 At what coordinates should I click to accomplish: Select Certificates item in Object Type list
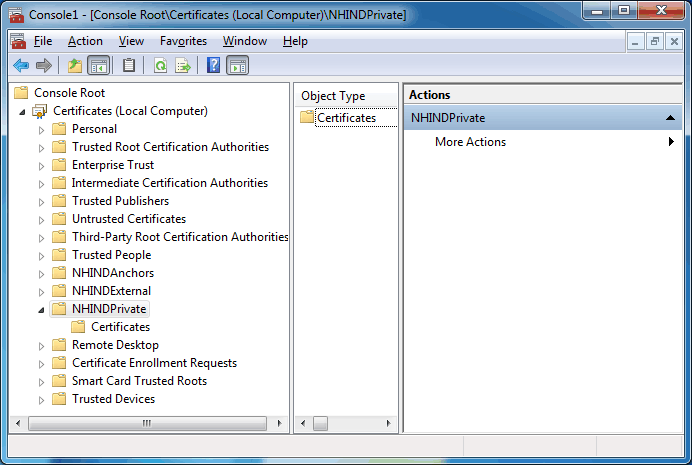coord(346,118)
